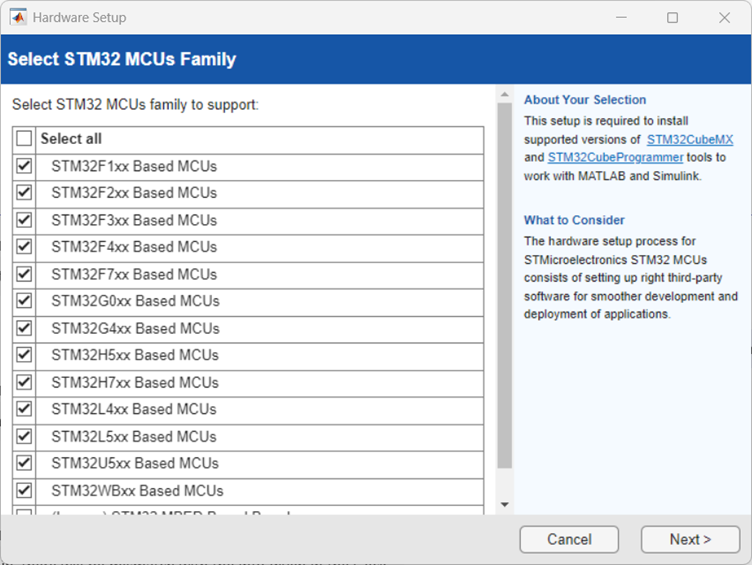
Task: Check the Select all checkbox
Action: (24, 139)
